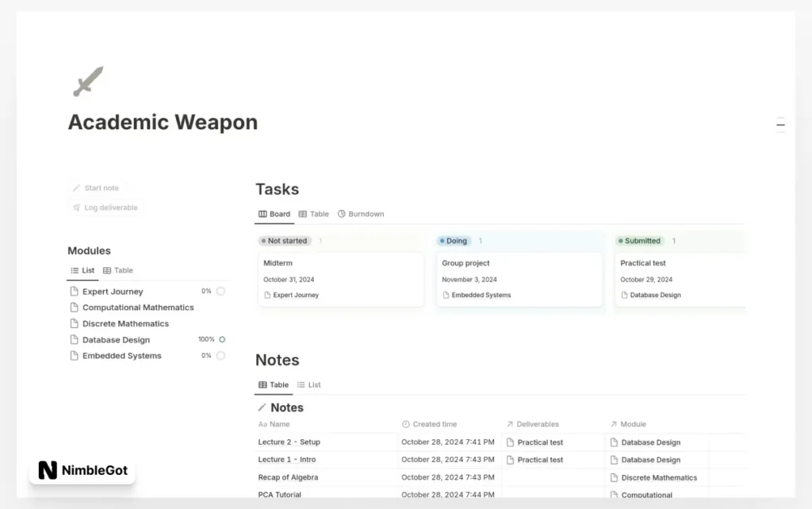The height and width of the screenshot is (509, 812).
Task: Select the Notes Table view tab
Action: (x=274, y=385)
